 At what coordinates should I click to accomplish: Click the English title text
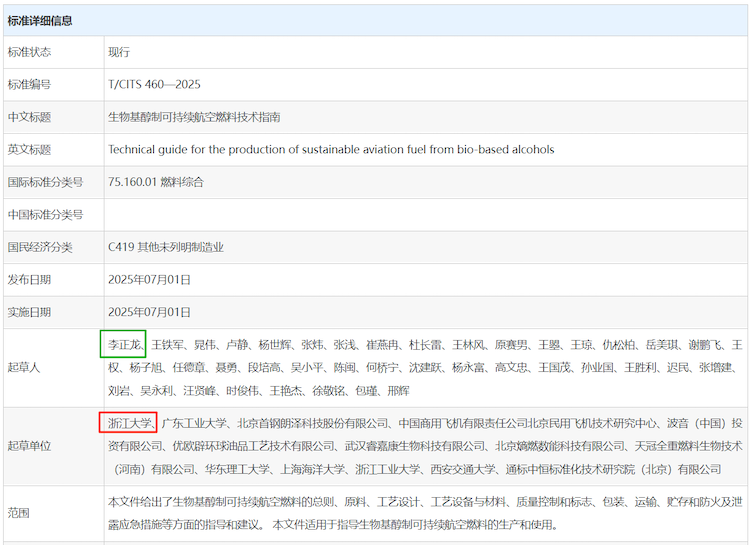tap(330, 149)
